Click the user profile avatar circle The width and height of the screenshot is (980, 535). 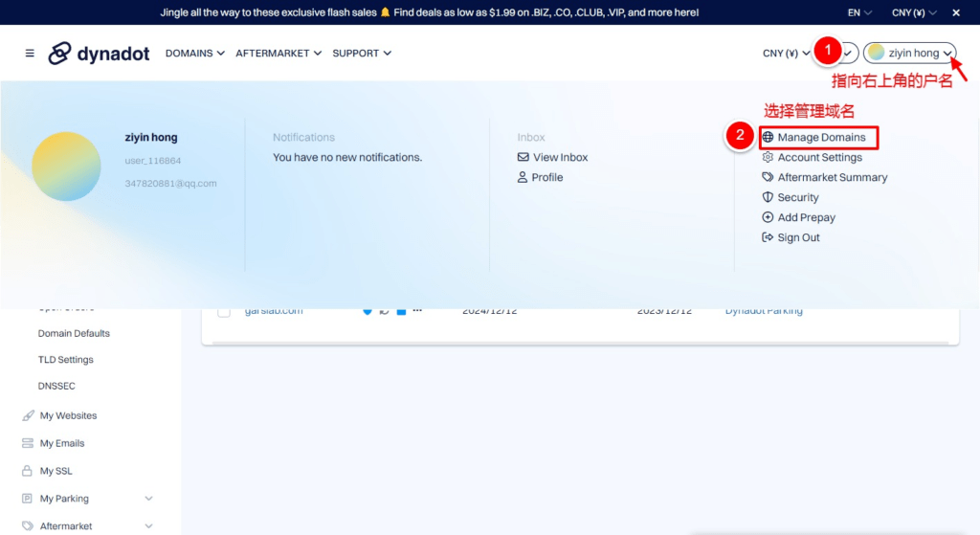[66, 167]
